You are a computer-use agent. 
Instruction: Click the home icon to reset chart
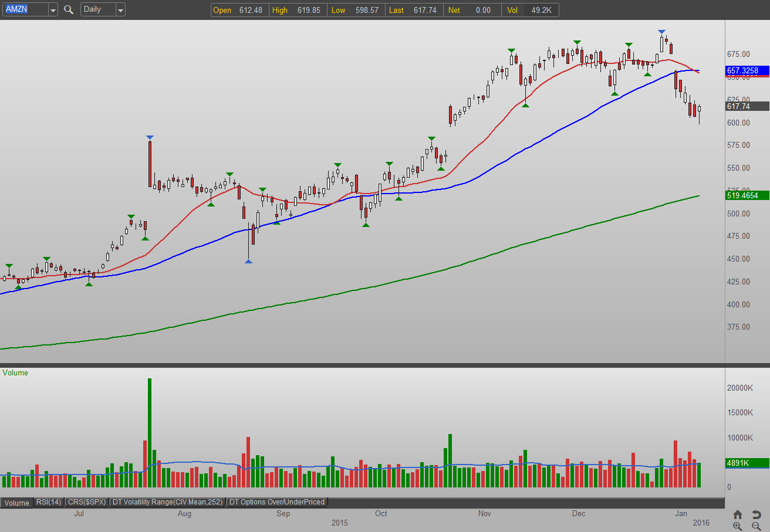click(x=738, y=514)
